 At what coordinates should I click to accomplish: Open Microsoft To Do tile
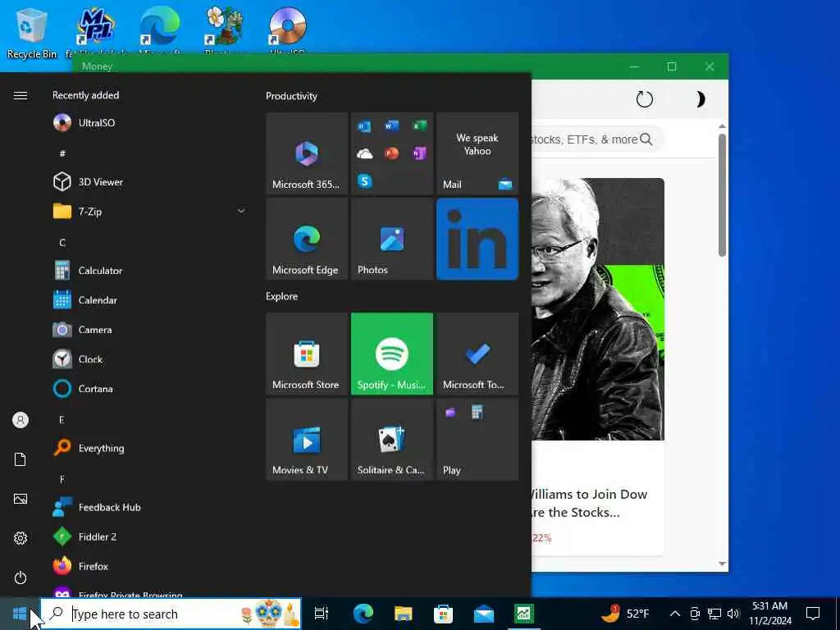(477, 354)
